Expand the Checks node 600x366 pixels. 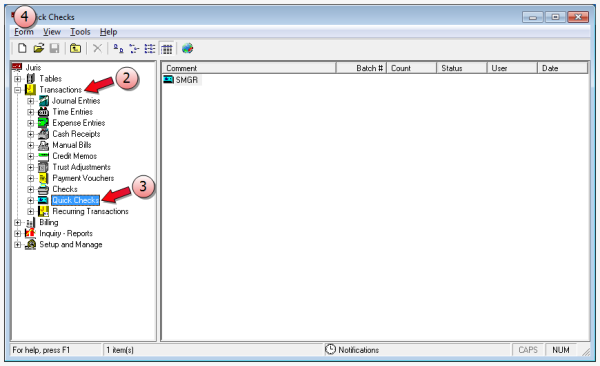pyautogui.click(x=31, y=190)
